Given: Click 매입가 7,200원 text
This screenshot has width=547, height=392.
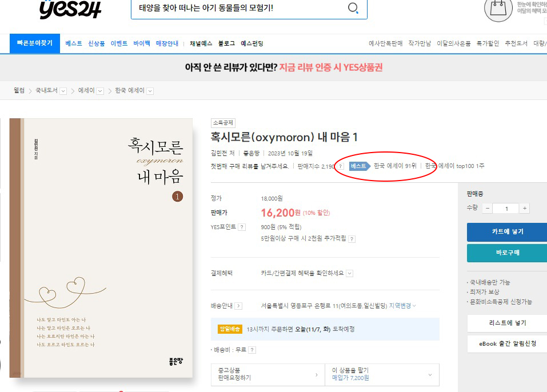Looking at the screenshot, I should pos(350,378).
